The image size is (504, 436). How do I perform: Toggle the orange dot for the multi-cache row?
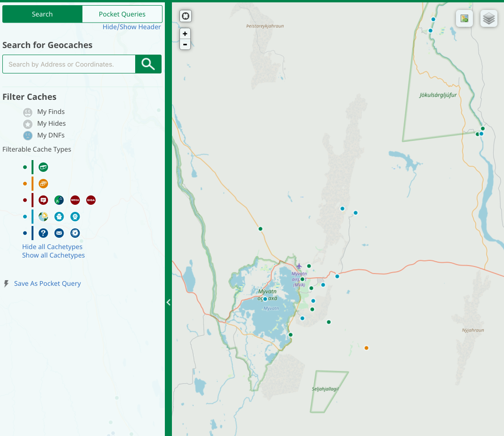tap(25, 184)
